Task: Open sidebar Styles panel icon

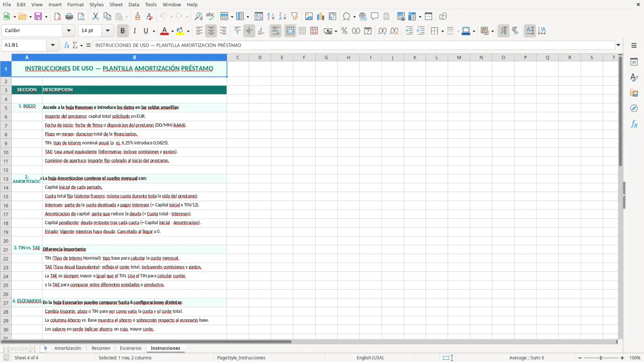Action: tap(634, 78)
